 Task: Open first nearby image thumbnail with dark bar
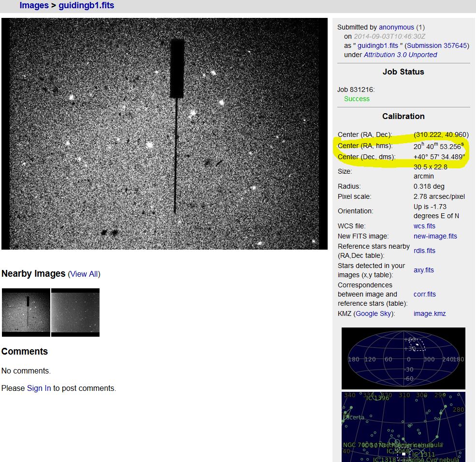point(26,313)
